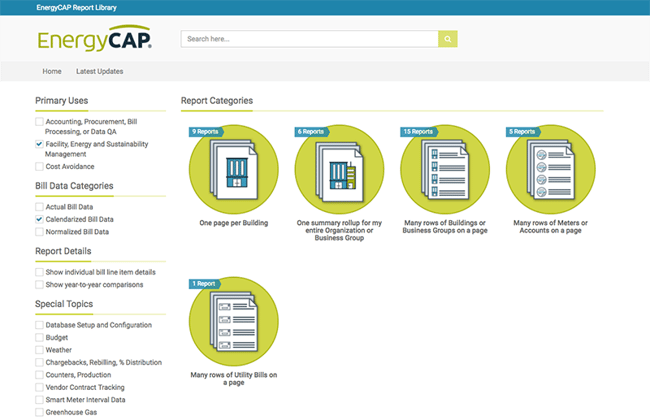The height and width of the screenshot is (420, 650).
Task: Click the One page per Building label
Action: [x=233, y=222]
